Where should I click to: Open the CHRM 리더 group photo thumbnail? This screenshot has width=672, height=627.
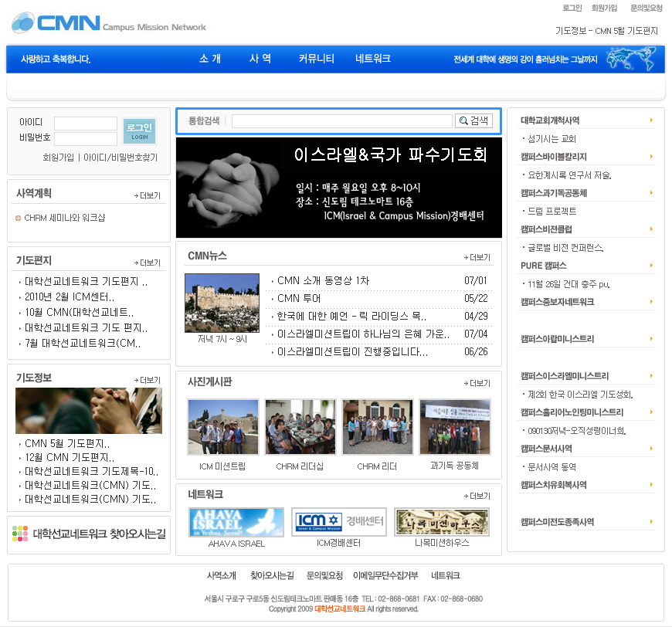(x=378, y=427)
